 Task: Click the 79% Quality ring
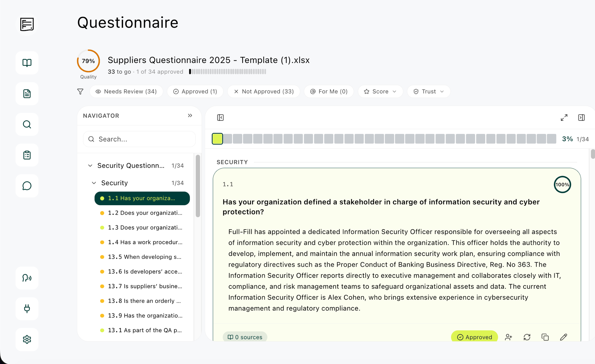click(x=88, y=61)
